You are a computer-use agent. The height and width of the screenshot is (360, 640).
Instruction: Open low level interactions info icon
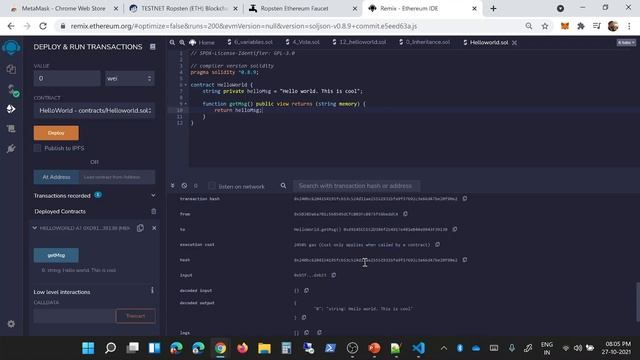pyautogui.click(x=152, y=290)
